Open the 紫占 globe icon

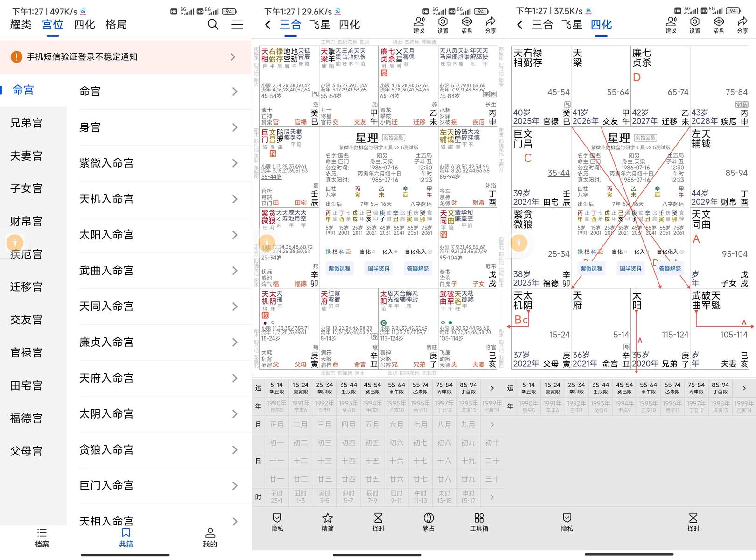(x=428, y=522)
